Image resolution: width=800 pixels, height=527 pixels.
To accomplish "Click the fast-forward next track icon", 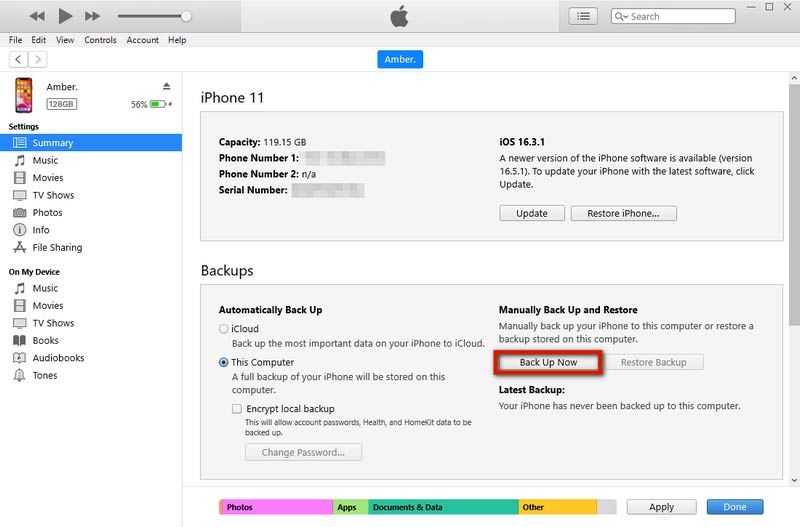I will (92, 16).
